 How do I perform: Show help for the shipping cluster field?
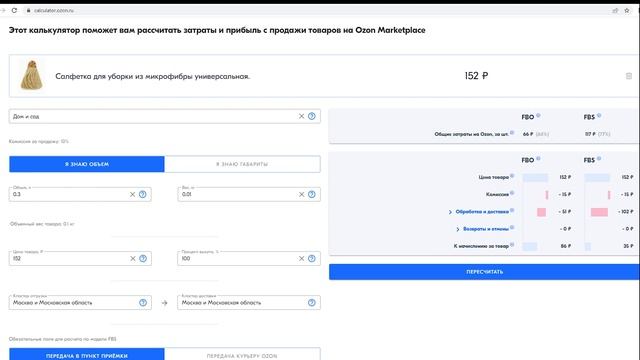coord(143,302)
